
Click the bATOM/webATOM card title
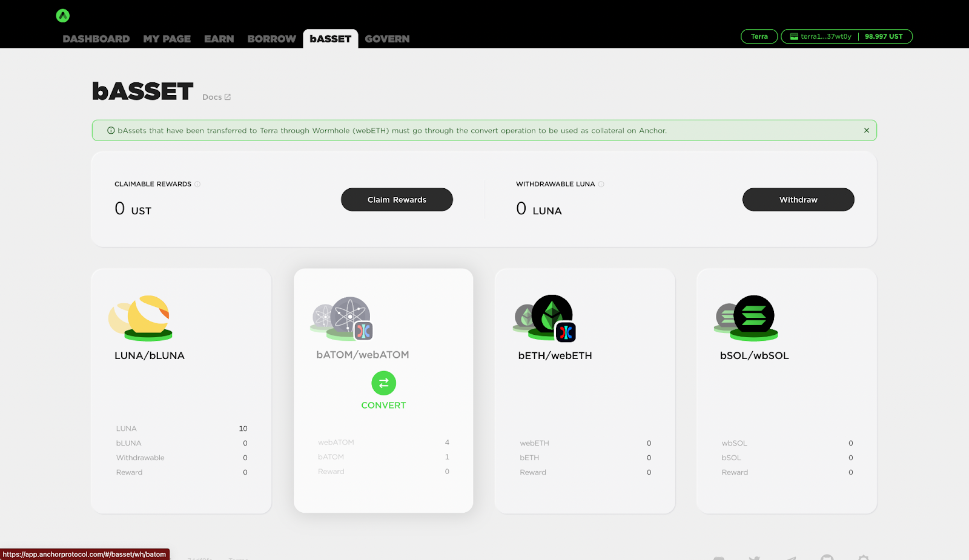[x=363, y=355]
